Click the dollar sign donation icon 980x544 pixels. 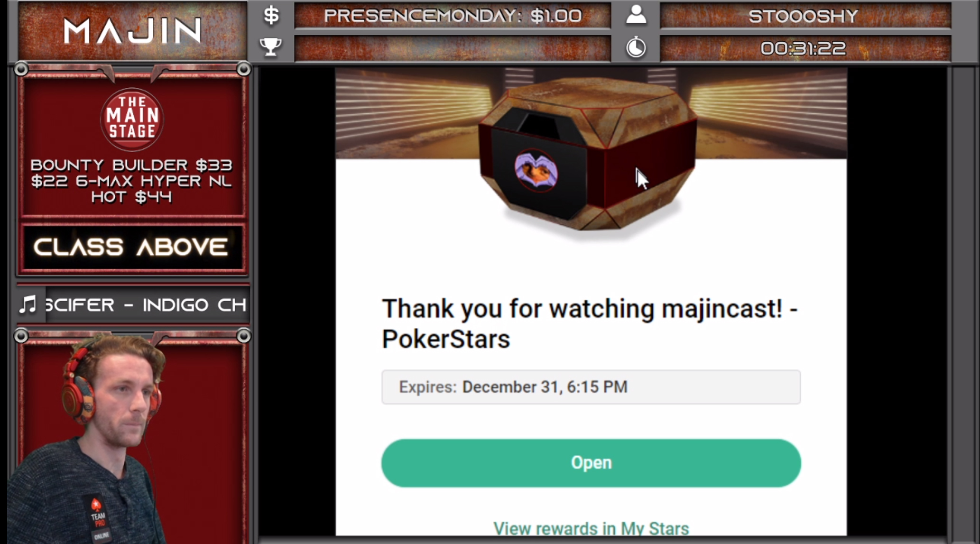coord(271,16)
